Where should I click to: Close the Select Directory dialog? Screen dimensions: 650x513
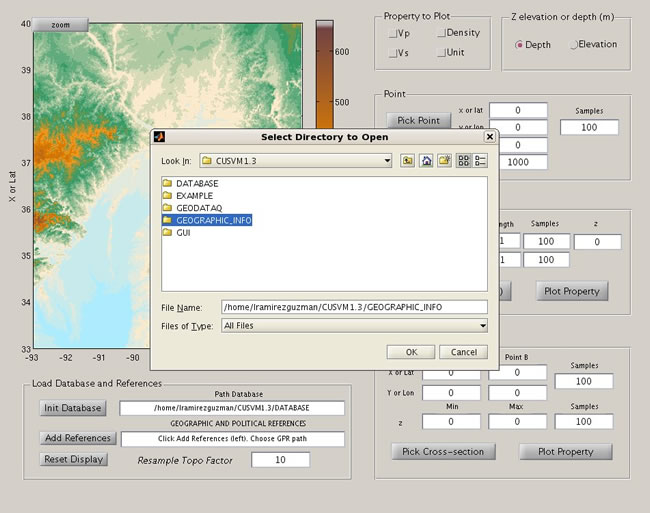pos(490,136)
